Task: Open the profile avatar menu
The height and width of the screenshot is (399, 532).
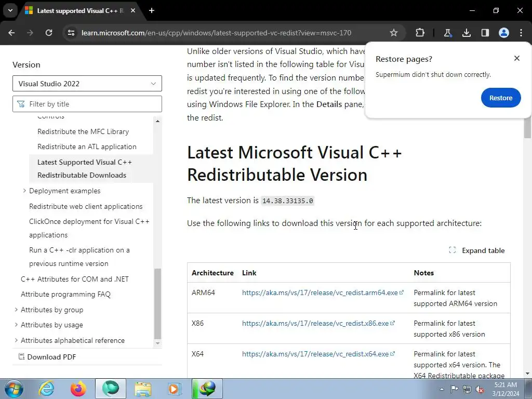Action: coord(504,33)
